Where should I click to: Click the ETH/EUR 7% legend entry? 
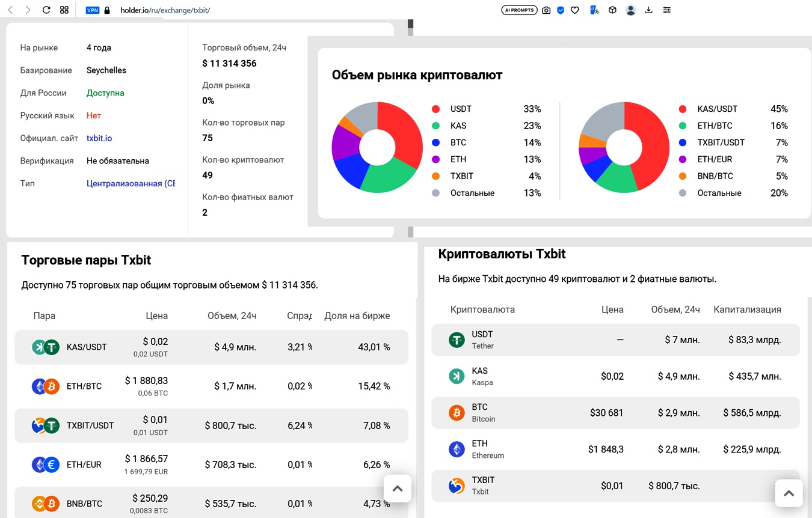pos(733,159)
